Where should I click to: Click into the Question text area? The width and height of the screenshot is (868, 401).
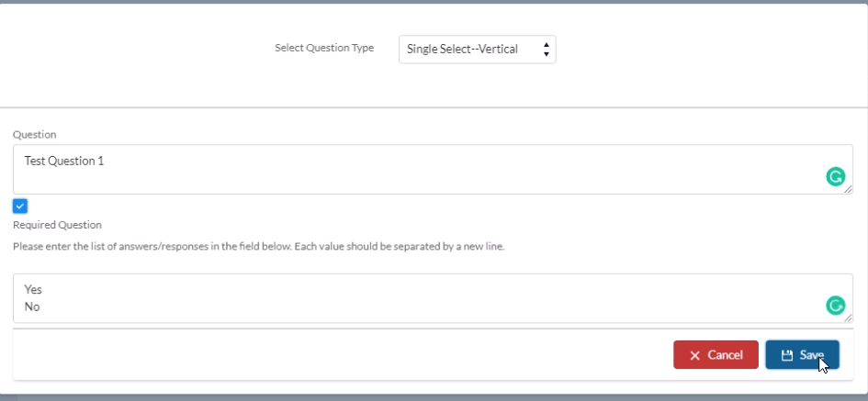pos(433,169)
